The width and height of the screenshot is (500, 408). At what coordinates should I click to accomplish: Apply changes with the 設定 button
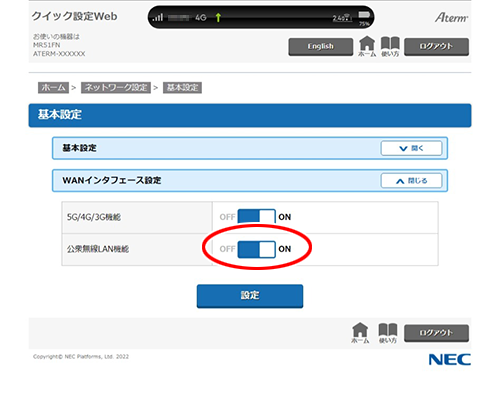click(x=250, y=296)
